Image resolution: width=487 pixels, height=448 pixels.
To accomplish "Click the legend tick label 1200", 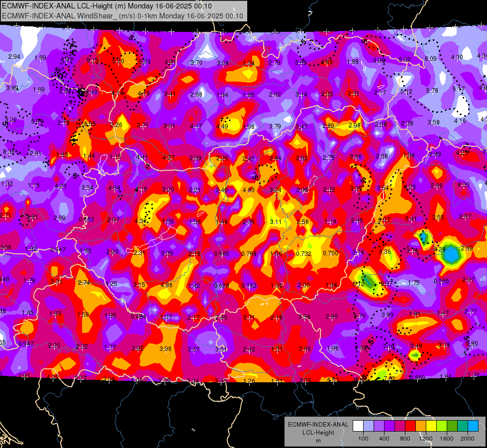I will (x=425, y=439).
